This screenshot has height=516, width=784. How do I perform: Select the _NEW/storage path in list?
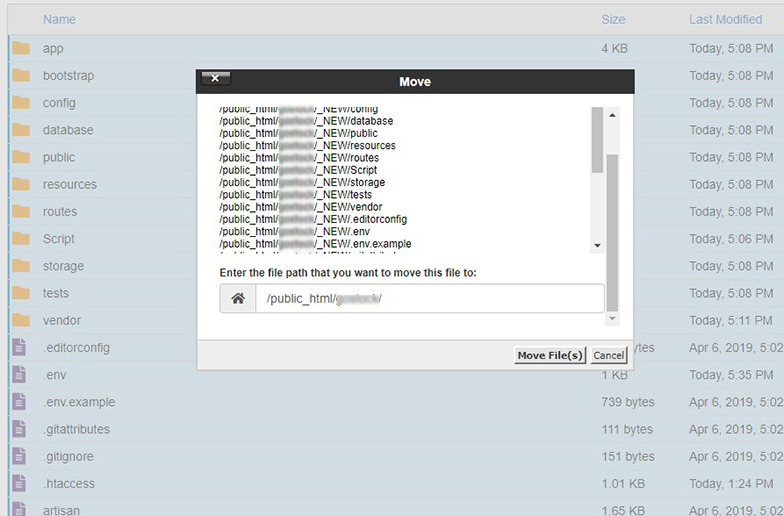click(302, 182)
